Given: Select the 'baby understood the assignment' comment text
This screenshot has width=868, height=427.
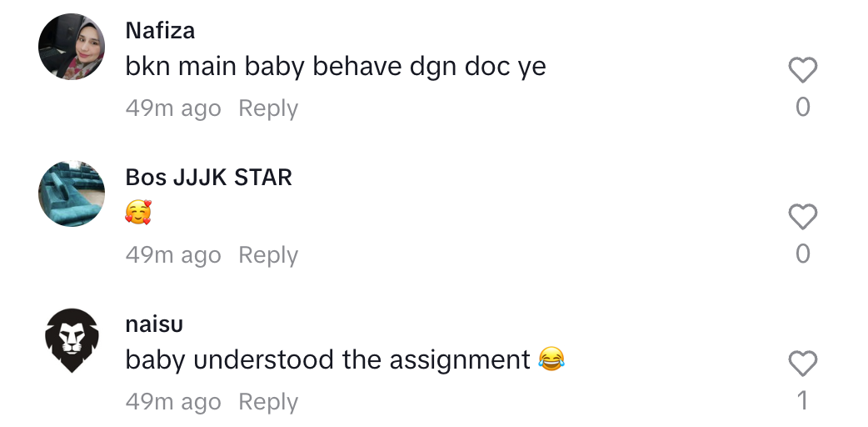Looking at the screenshot, I should tap(345, 360).
